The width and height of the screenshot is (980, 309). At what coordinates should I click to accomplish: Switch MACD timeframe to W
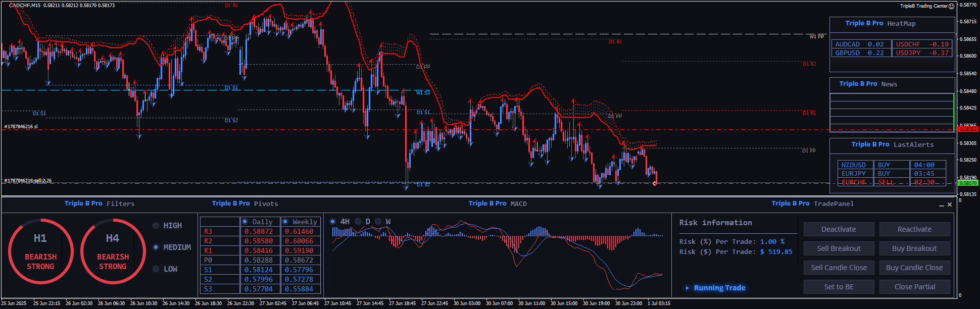point(378,222)
